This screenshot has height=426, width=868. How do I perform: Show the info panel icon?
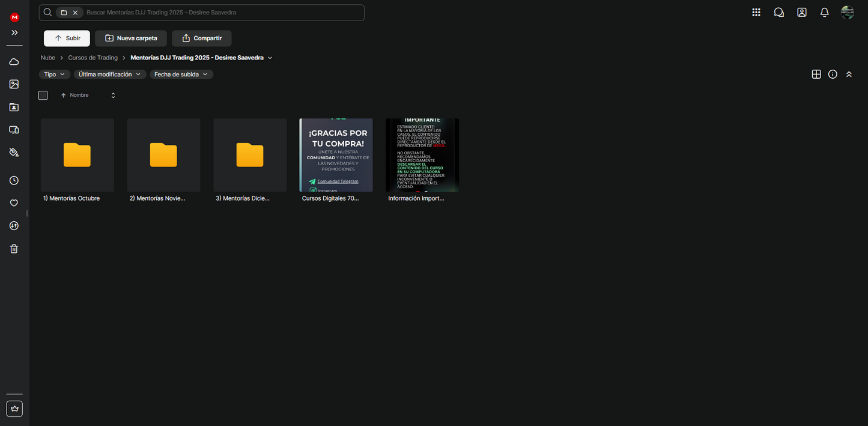[x=833, y=75]
